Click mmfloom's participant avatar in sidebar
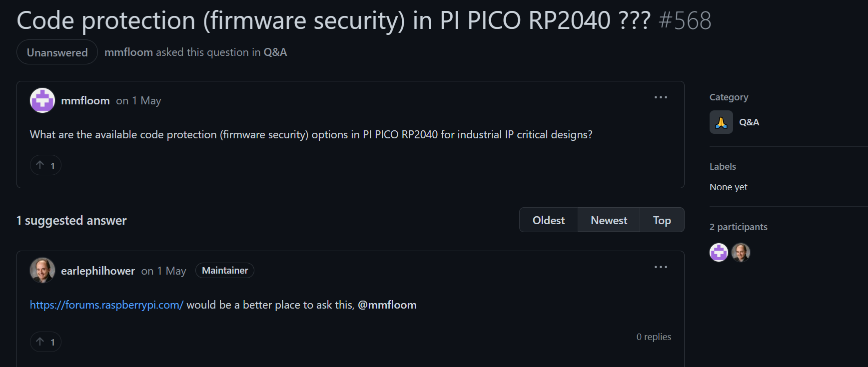 click(719, 252)
